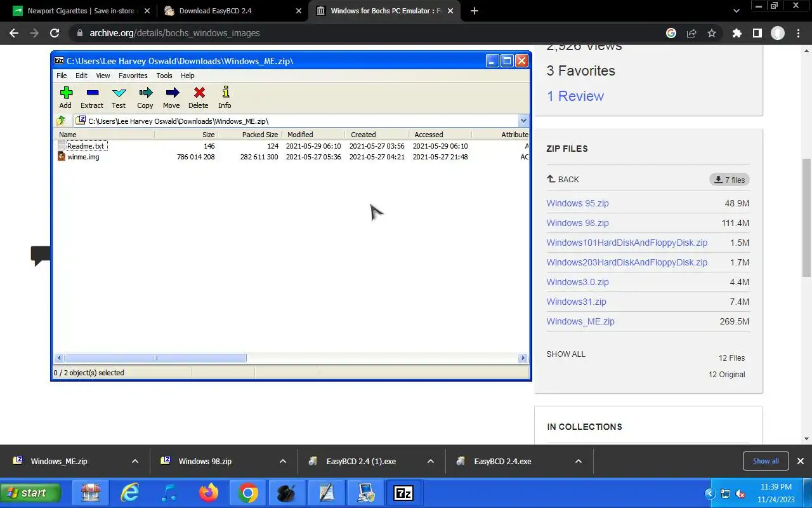Close the downloads bar
Screen dimensions: 812x508
coord(800,461)
